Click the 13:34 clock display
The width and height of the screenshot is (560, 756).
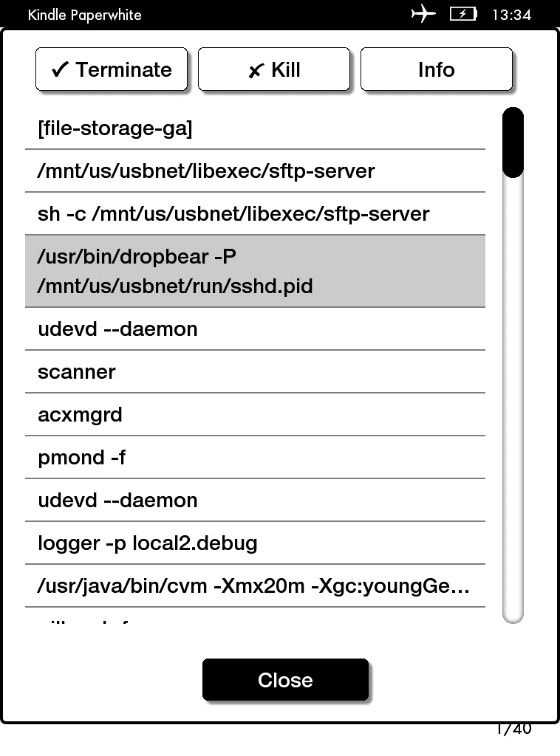[511, 15]
